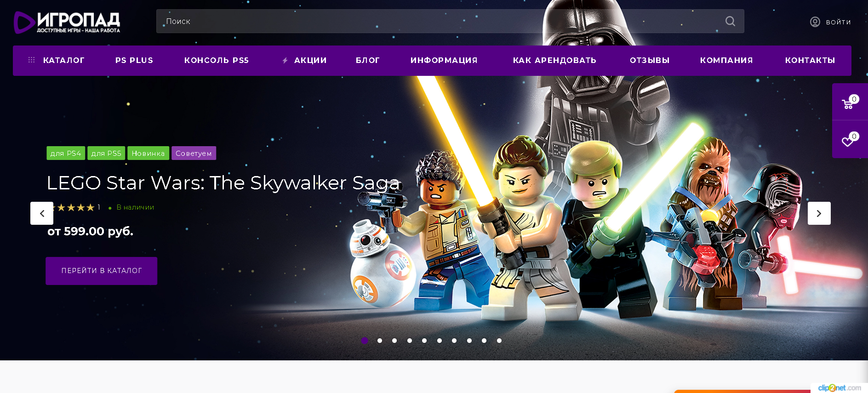Select the sixth slider dot
The height and width of the screenshot is (393, 868).
coord(440,341)
